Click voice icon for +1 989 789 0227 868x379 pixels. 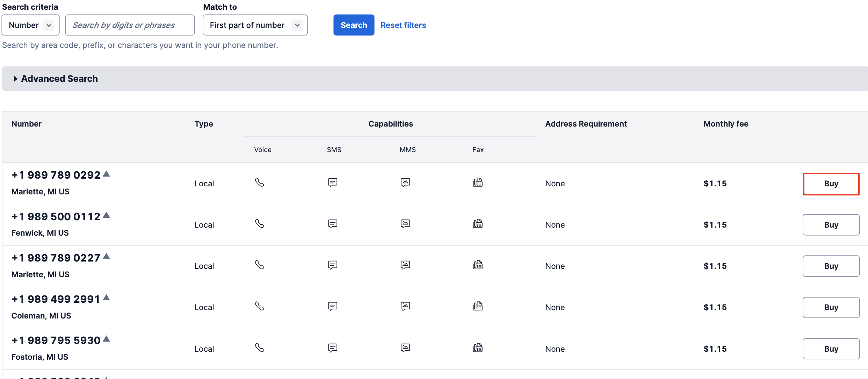tap(259, 265)
